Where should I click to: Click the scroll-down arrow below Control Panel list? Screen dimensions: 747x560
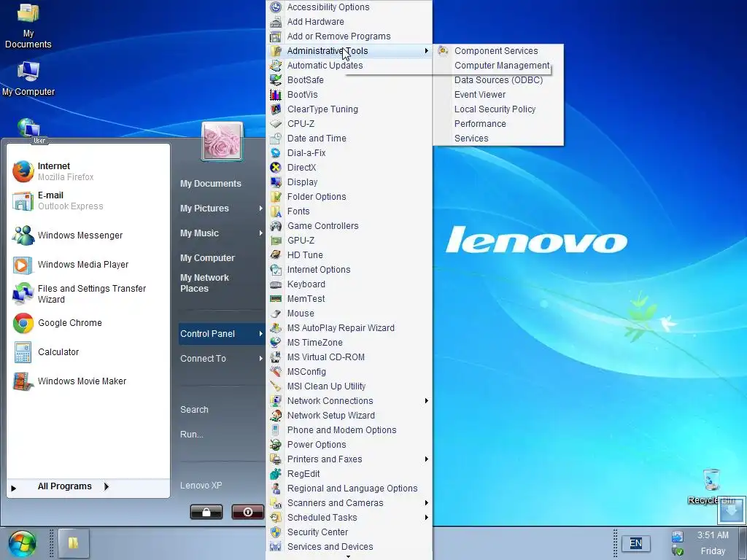(x=348, y=556)
